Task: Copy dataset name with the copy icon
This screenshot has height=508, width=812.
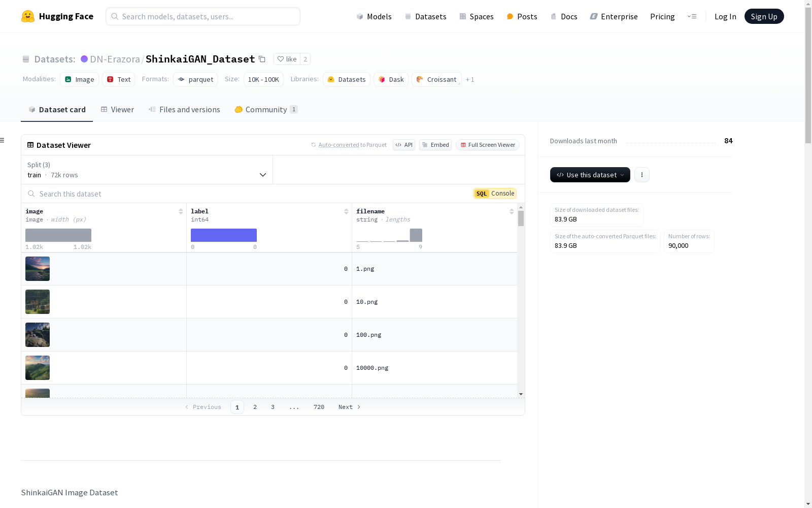Action: (x=262, y=59)
